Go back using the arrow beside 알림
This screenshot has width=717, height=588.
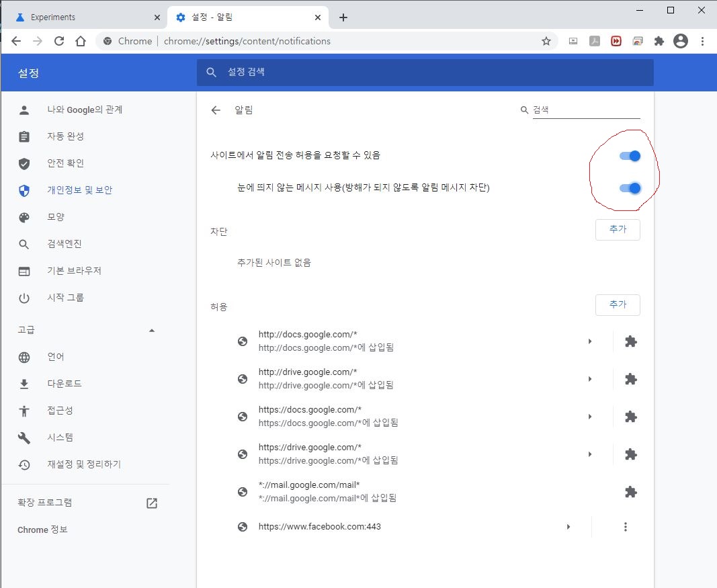pyautogui.click(x=216, y=110)
